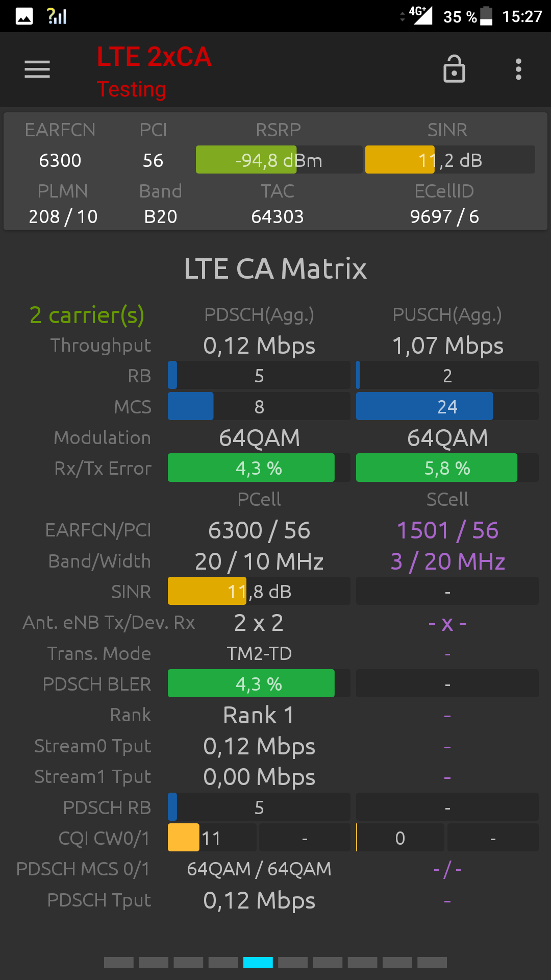Open the three-dot overflow menu
Screen dimensions: 551x980
[518, 69]
